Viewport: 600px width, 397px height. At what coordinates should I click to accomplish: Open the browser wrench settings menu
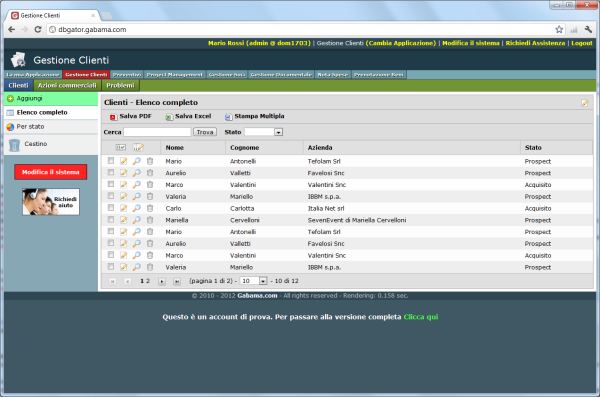tap(589, 29)
